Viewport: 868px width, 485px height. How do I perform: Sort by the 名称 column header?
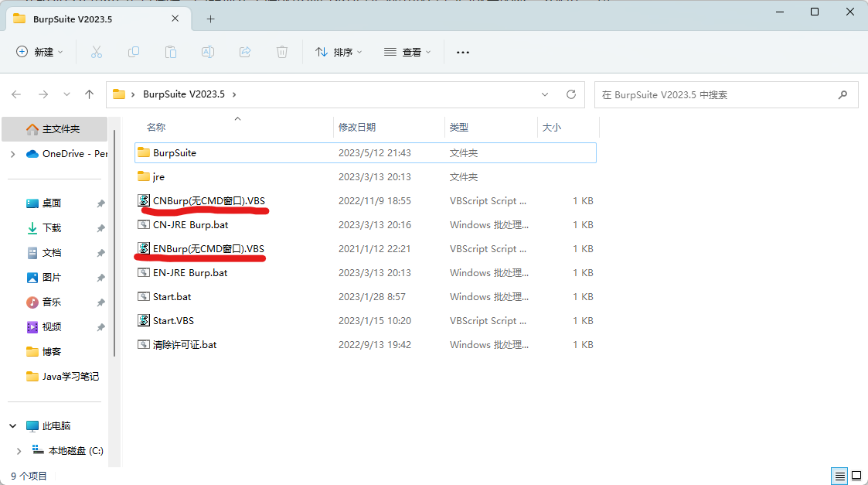coord(155,128)
